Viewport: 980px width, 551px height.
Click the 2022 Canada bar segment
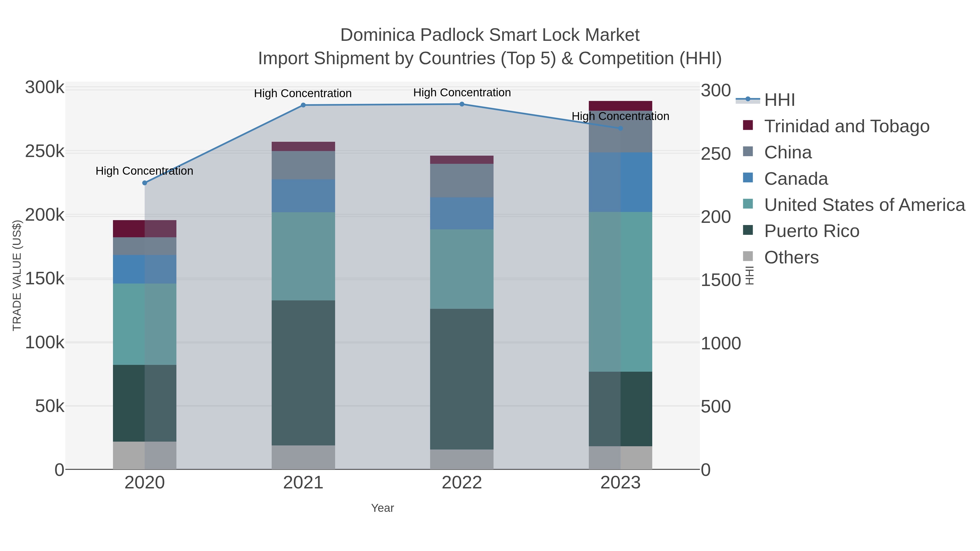pyautogui.click(x=462, y=213)
